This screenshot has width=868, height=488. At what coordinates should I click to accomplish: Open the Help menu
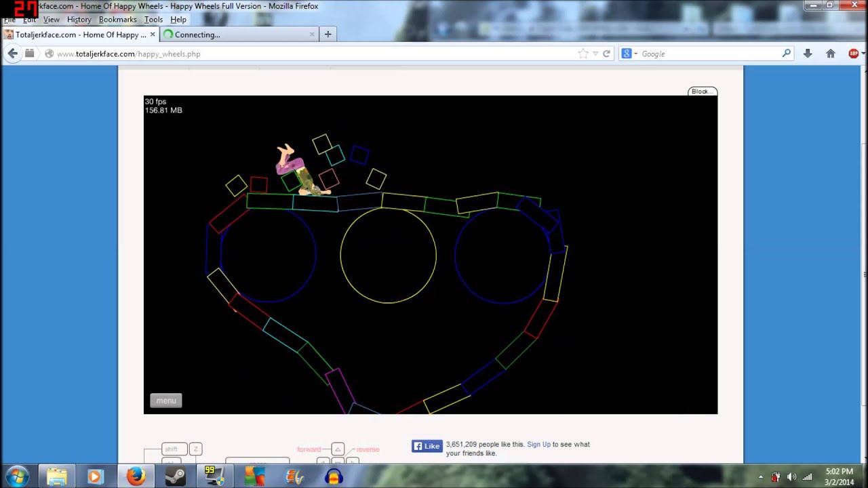tap(178, 20)
